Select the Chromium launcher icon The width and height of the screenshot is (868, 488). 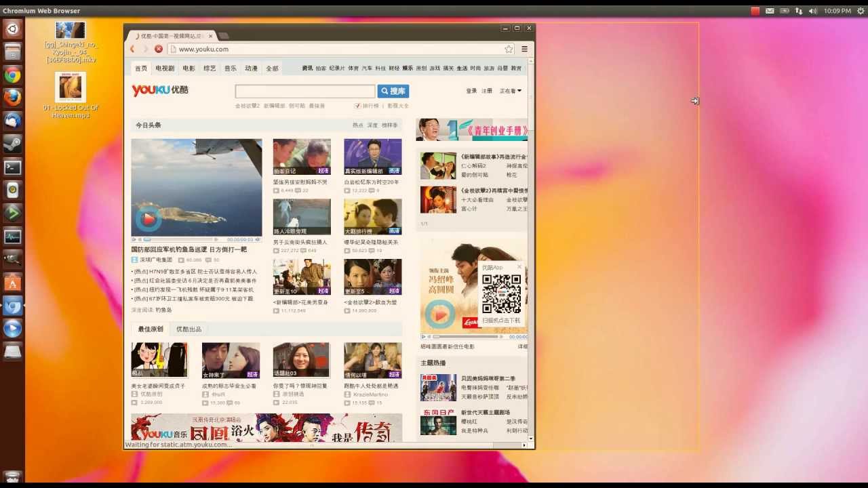[12, 306]
